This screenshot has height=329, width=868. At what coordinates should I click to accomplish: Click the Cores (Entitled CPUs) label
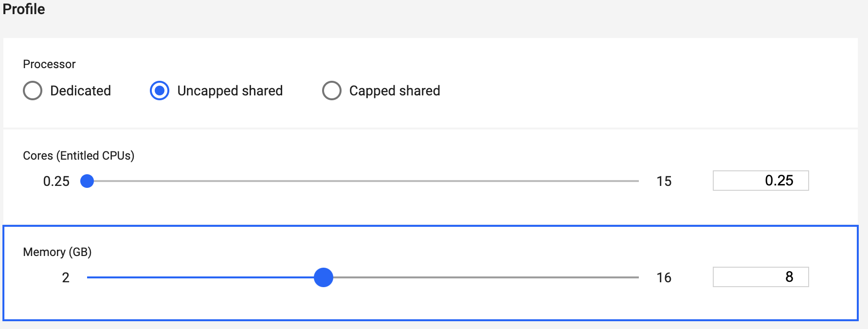click(x=78, y=156)
